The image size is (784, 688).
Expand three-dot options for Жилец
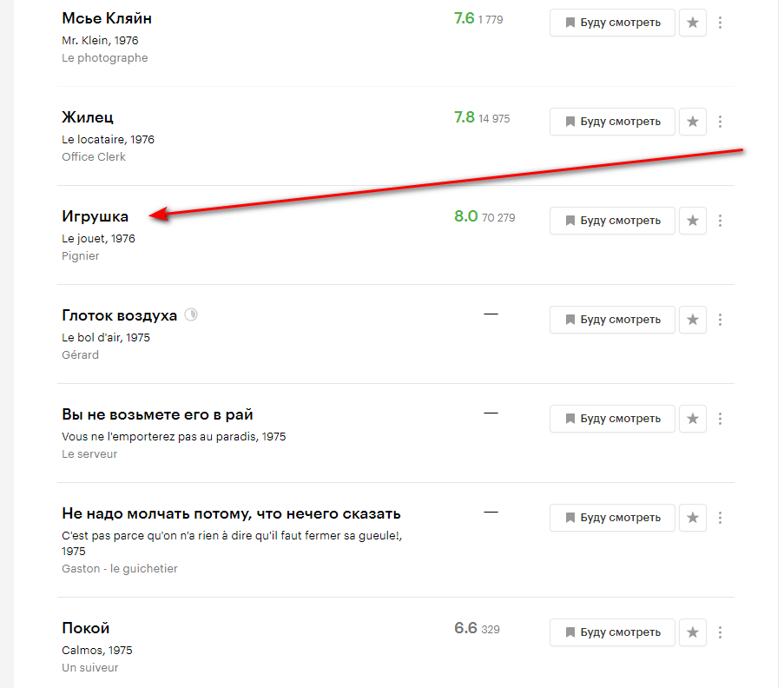(720, 122)
